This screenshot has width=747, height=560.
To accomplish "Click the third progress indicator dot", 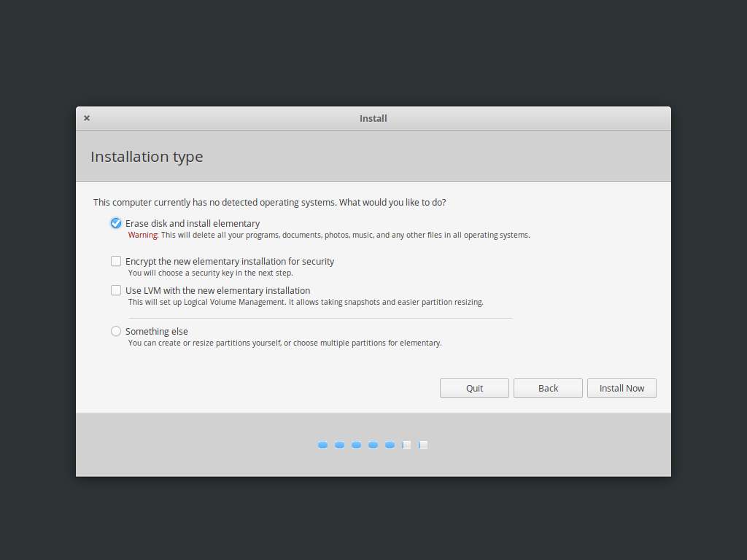I will point(357,445).
